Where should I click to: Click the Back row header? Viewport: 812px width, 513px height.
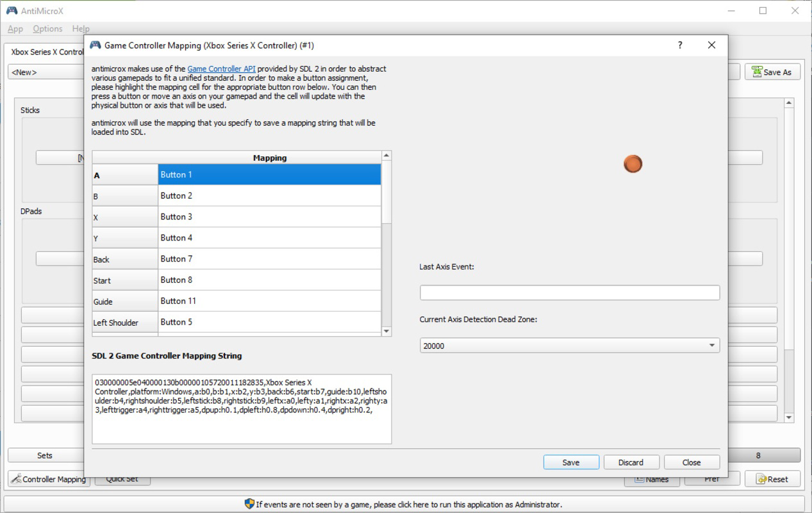(x=125, y=260)
